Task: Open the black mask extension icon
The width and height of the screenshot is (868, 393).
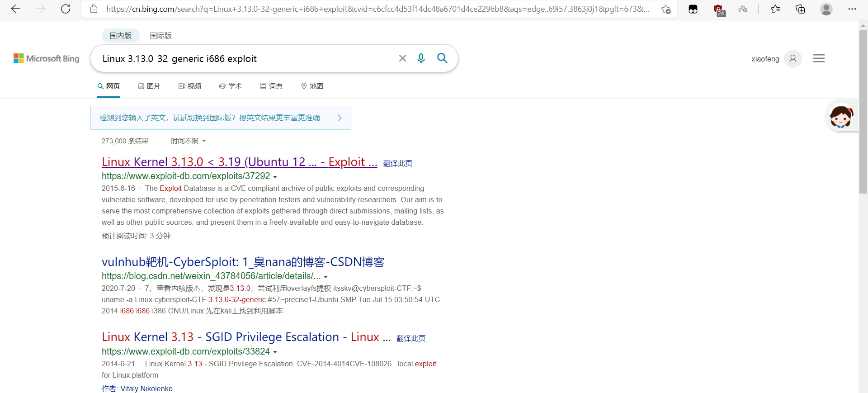Action: (693, 9)
